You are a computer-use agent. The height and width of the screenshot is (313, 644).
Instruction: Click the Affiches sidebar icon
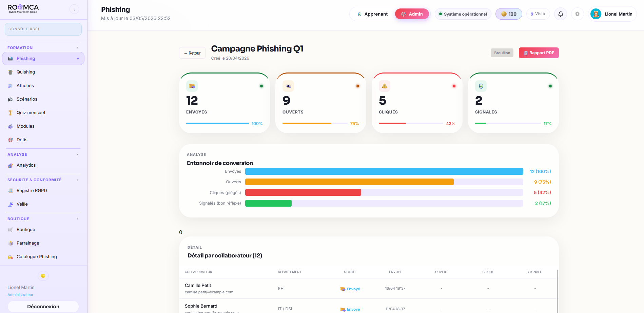pos(11,86)
